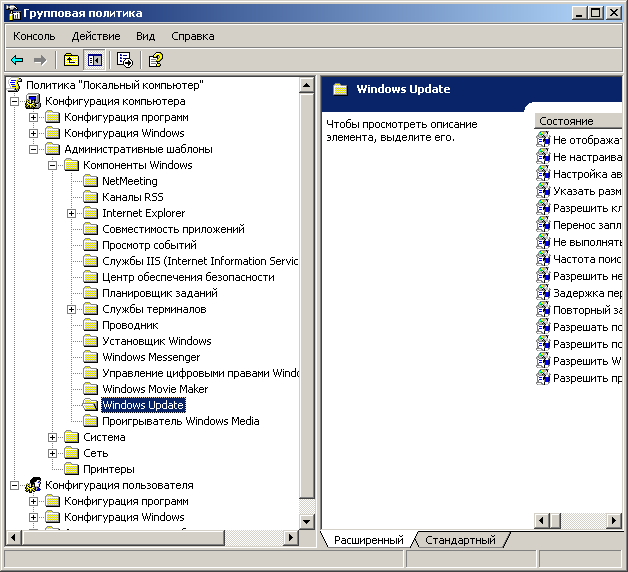The image size is (628, 572).
Task: Click the Windows Messenger folder icon
Action: [90, 357]
